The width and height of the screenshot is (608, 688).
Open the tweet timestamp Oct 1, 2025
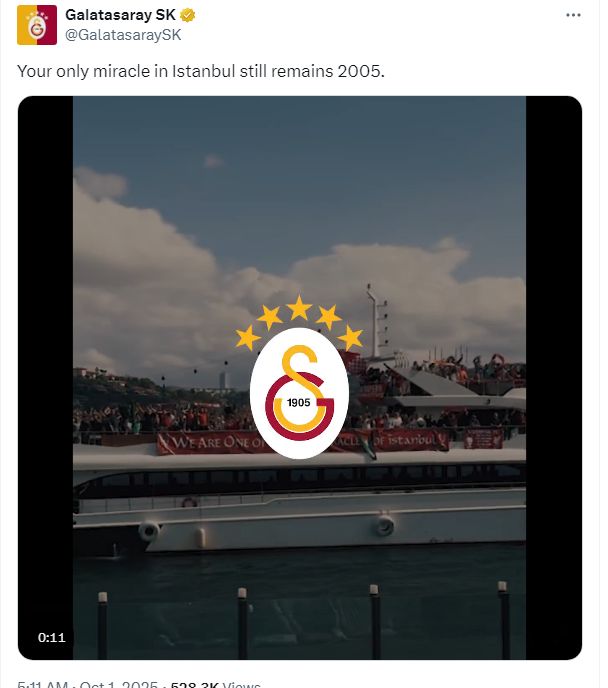click(x=118, y=684)
